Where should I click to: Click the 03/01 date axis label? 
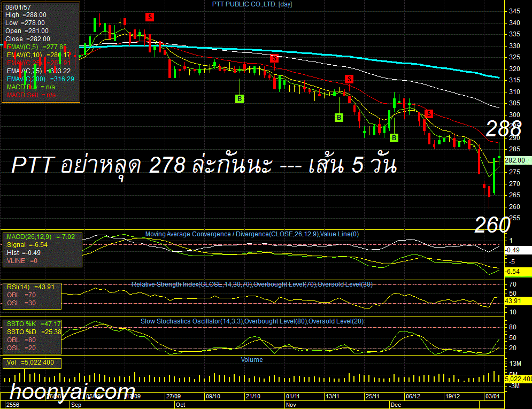[x=492, y=397]
